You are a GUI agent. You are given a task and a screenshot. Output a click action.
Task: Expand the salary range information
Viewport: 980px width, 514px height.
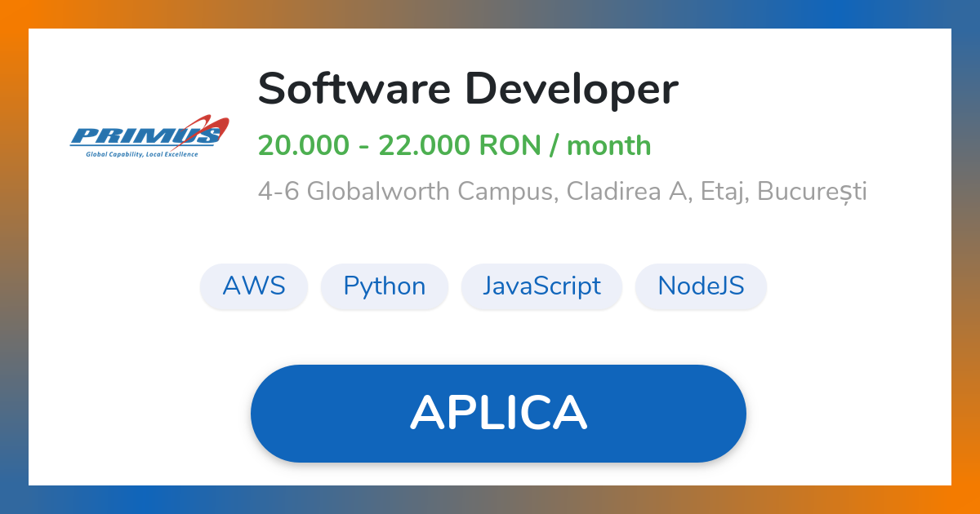[455, 145]
